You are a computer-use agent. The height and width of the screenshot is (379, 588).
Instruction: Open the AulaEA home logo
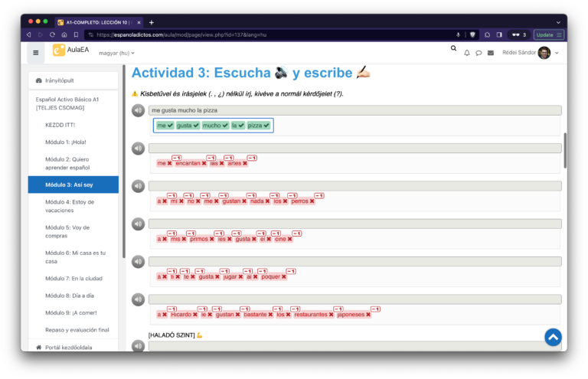71,50
